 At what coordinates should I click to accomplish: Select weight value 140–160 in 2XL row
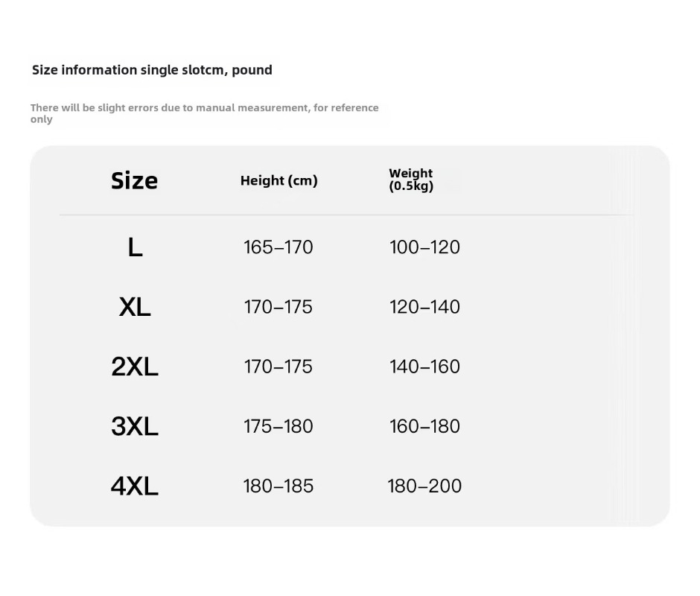click(x=424, y=367)
